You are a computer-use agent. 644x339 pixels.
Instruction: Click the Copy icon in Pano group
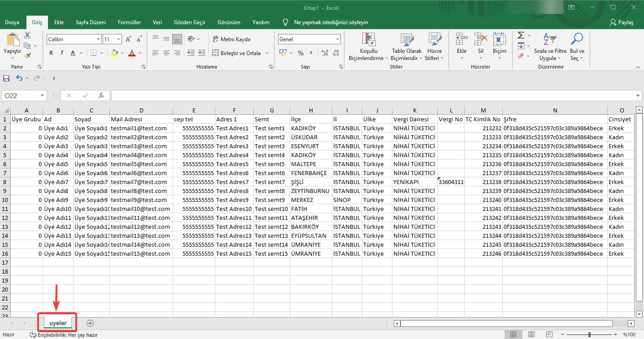[x=26, y=46]
